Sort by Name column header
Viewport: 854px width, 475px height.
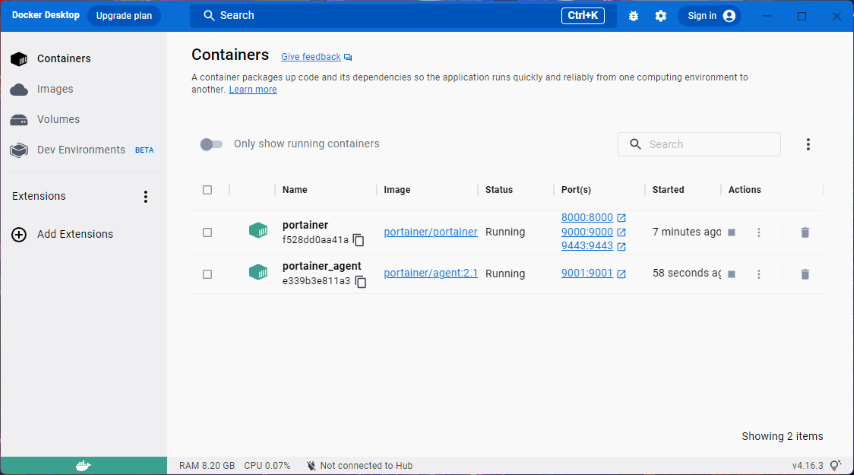(295, 190)
